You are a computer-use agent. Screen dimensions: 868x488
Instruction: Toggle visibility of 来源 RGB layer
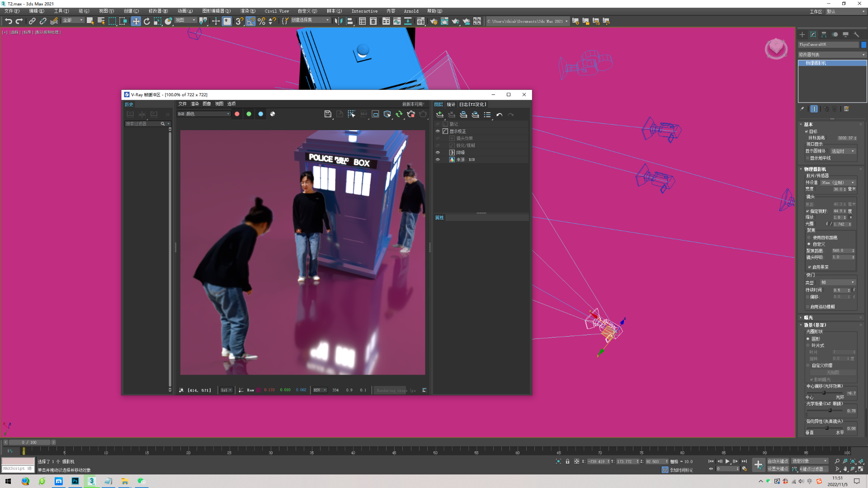pyautogui.click(x=438, y=160)
